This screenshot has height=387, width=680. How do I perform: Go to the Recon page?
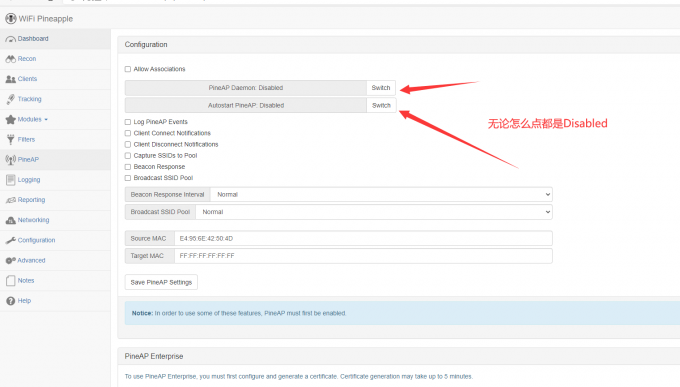(27, 59)
